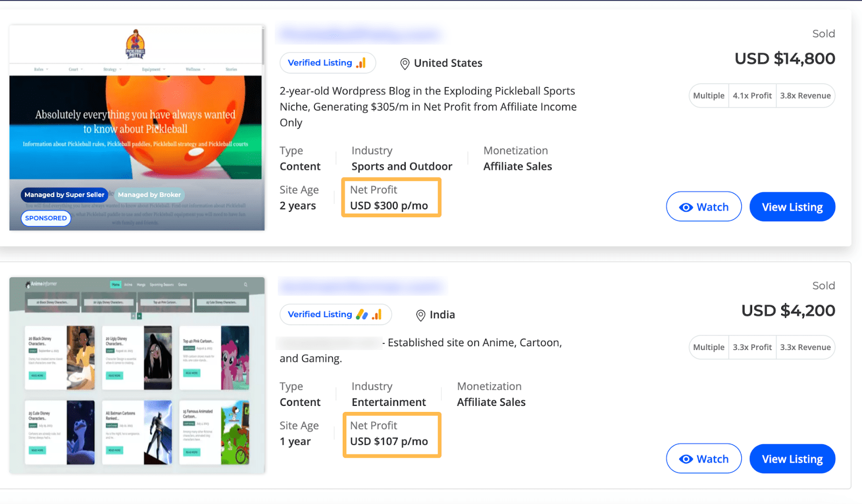Click the analytics bar icon in India listing badge
The image size is (862, 504).
point(377,314)
